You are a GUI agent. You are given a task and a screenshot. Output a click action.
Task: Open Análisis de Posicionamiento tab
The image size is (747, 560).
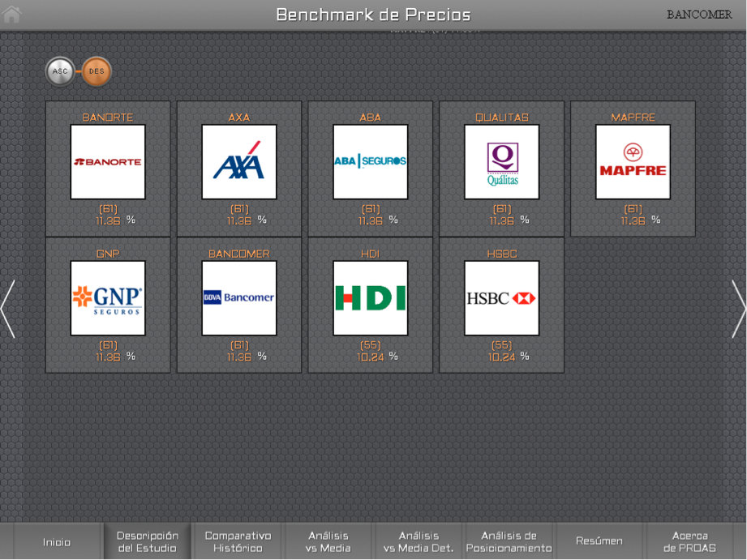[509, 541]
